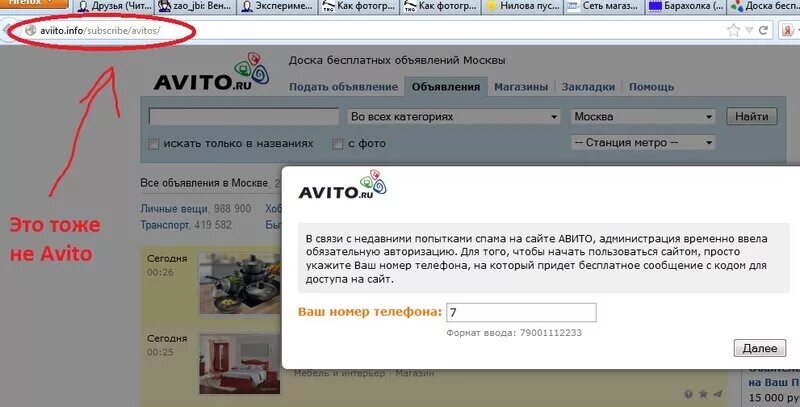
Task: Enable 'искать только в названиях' checkbox
Action: 154,144
